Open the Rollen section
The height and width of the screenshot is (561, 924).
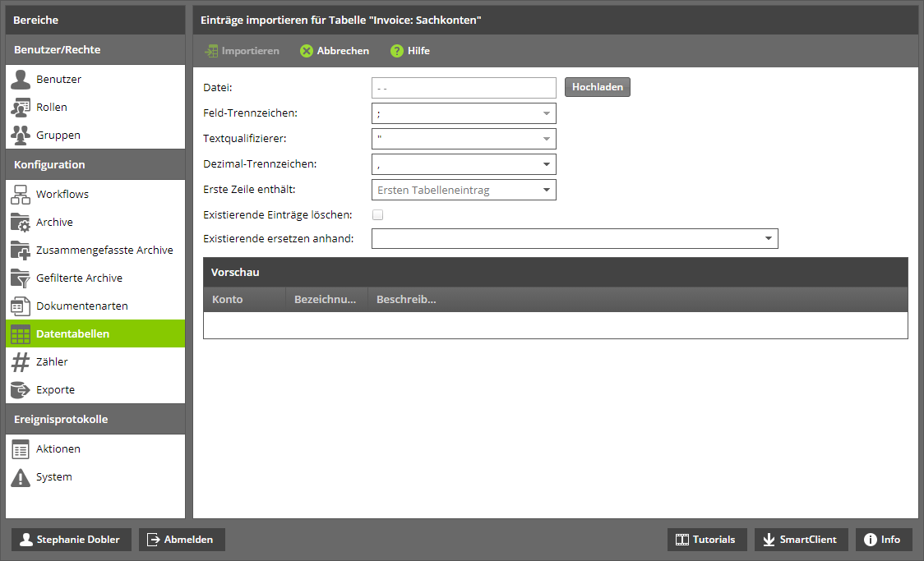(95, 107)
